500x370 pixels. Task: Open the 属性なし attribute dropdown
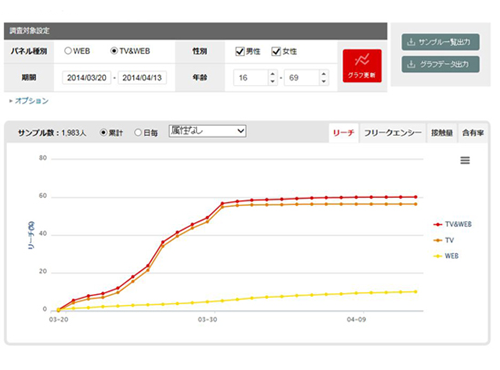point(207,131)
